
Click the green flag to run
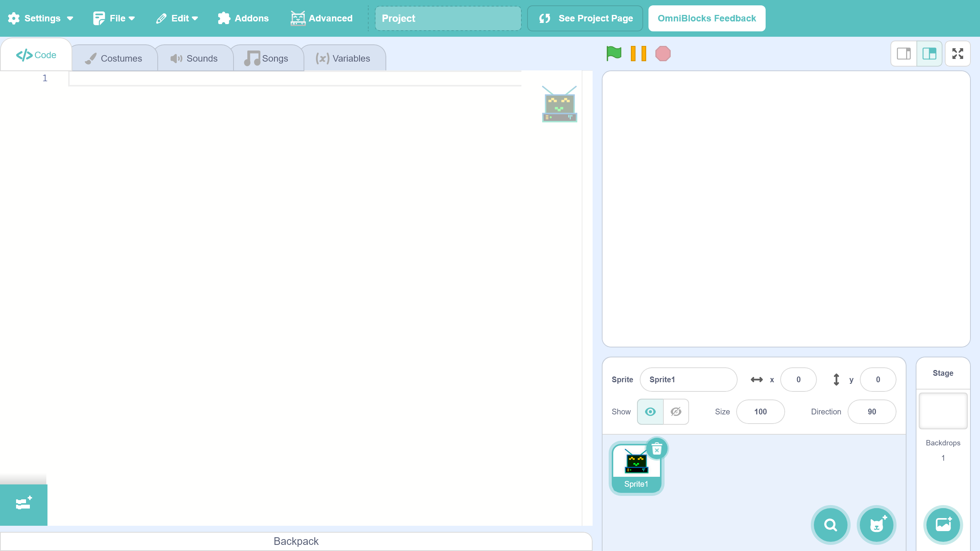click(614, 54)
